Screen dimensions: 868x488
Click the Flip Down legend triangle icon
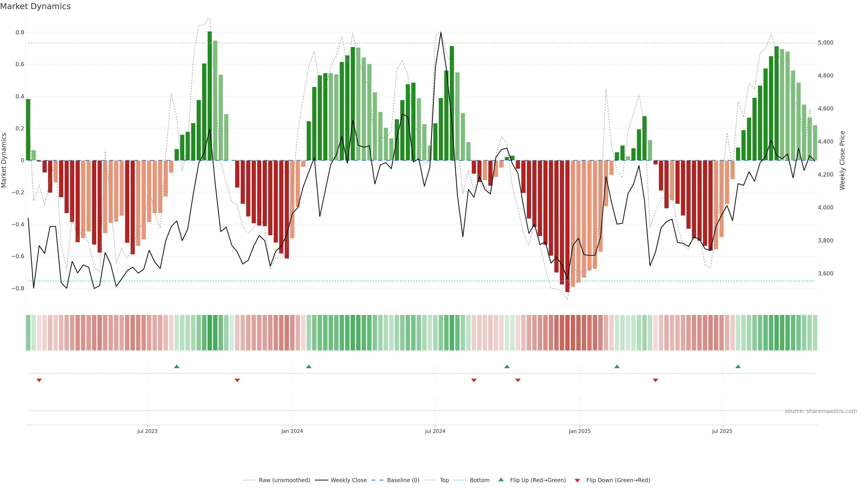(x=577, y=480)
